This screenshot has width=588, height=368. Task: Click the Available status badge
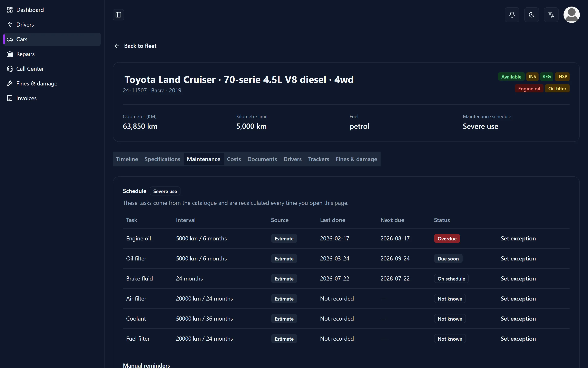(511, 77)
